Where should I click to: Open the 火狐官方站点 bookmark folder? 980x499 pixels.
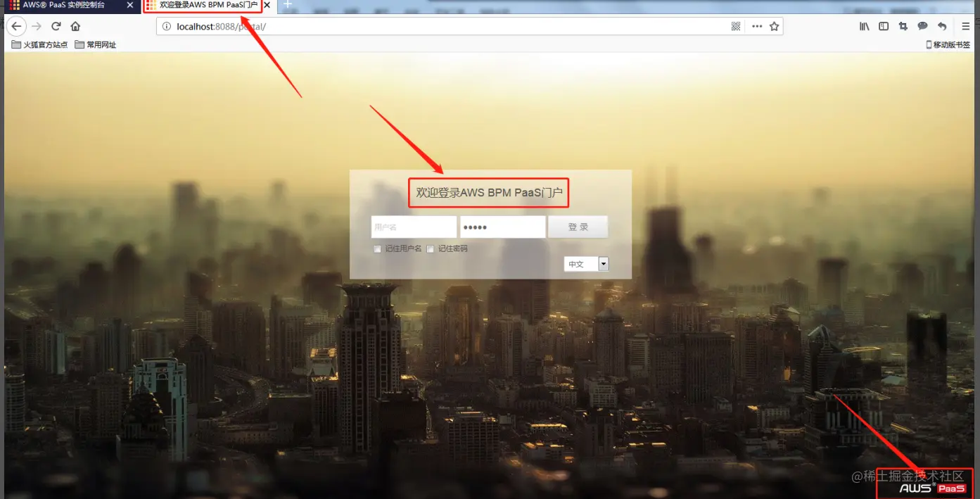coord(40,44)
